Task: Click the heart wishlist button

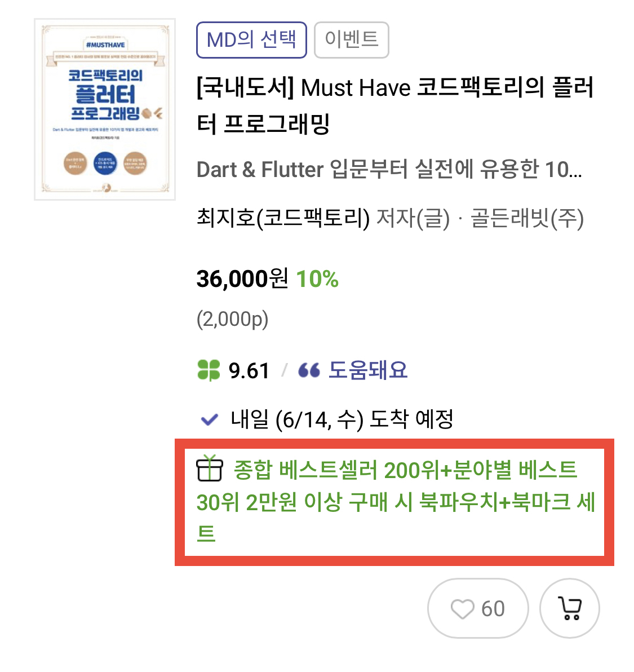Action: tap(478, 608)
